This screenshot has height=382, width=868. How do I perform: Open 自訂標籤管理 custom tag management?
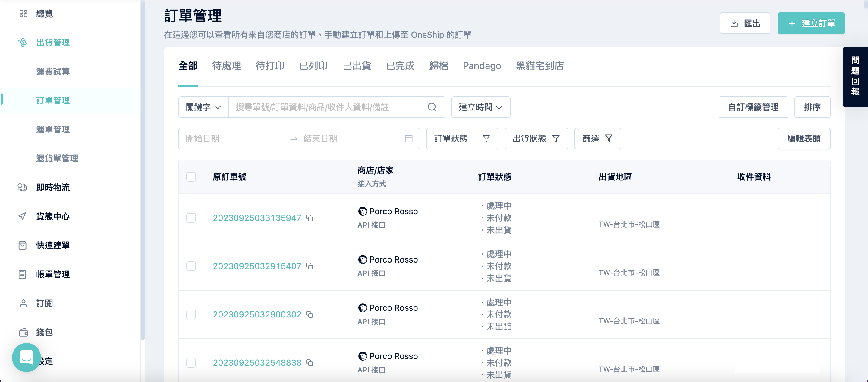tap(753, 107)
